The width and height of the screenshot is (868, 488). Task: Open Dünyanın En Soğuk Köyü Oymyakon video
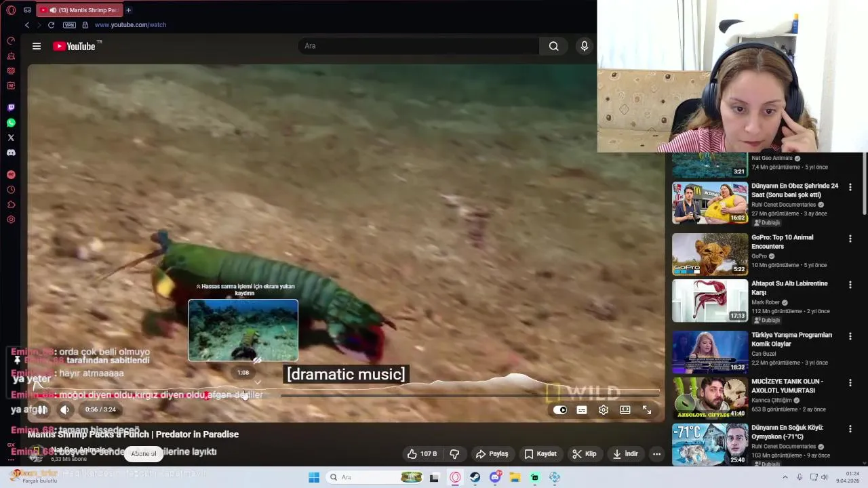point(710,444)
